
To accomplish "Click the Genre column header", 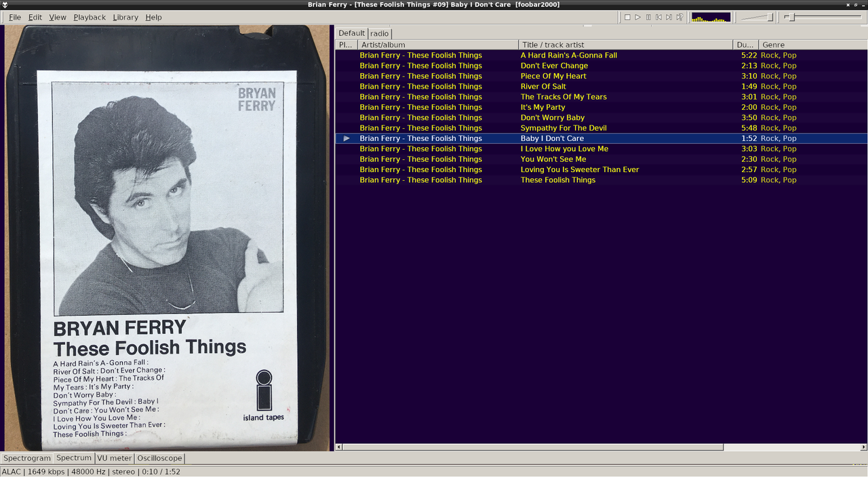I will 813,45.
